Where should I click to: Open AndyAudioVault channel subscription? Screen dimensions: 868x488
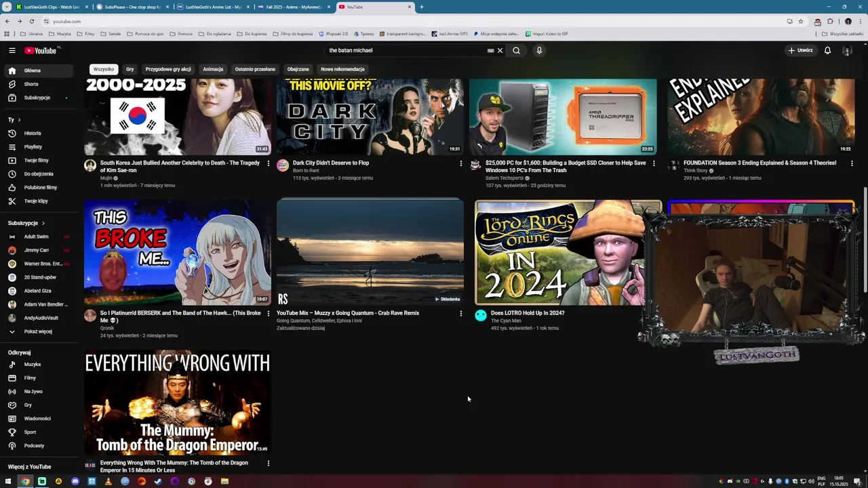pyautogui.click(x=39, y=318)
